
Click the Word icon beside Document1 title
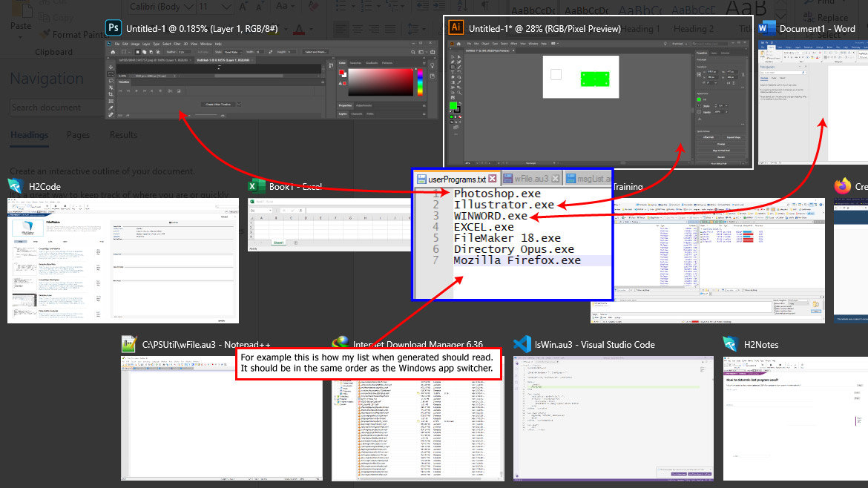(766, 27)
